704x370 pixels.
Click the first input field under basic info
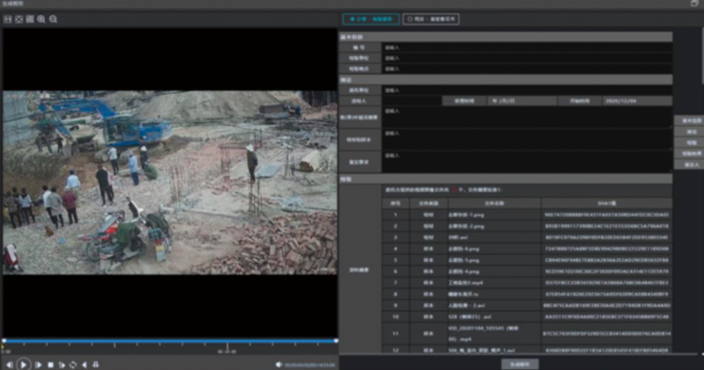(527, 47)
